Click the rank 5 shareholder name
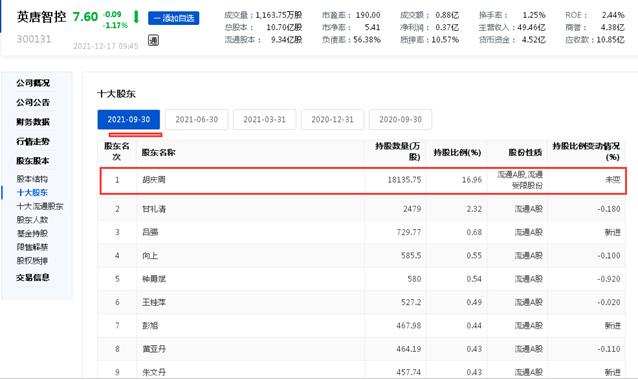Viewport: 638px width, 380px height. [x=154, y=279]
